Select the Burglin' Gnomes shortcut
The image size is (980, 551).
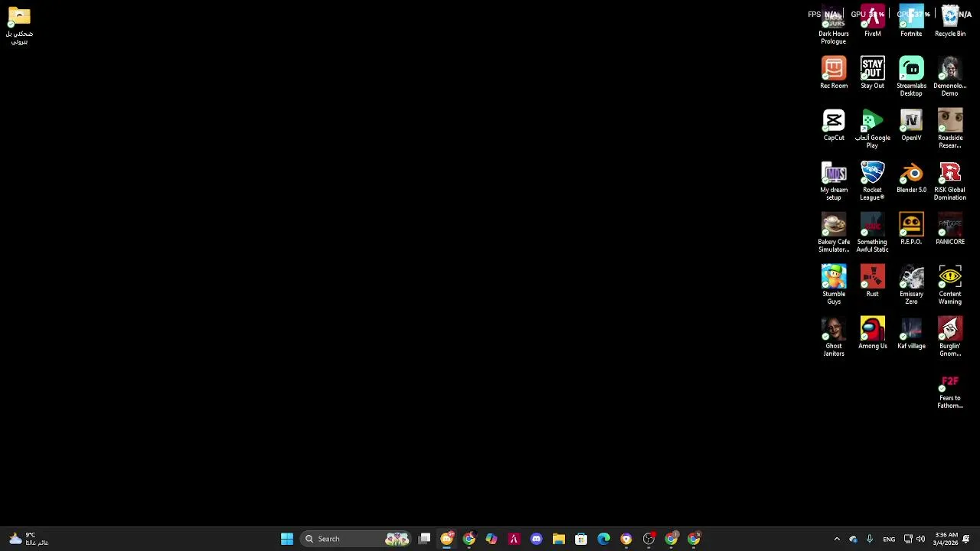pos(950,337)
